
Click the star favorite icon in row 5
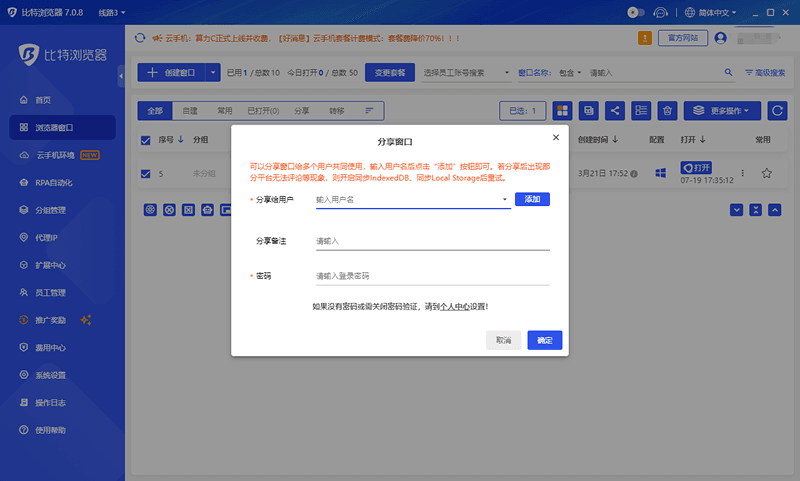point(766,173)
